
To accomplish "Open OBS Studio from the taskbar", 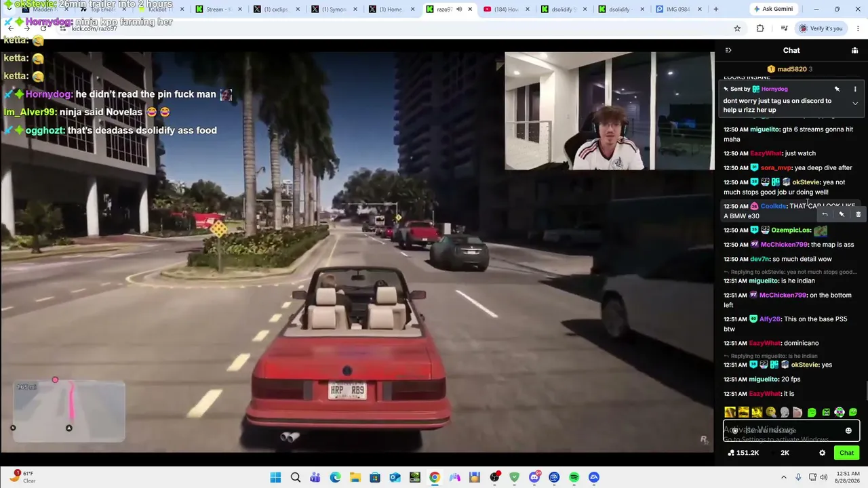I will (494, 477).
